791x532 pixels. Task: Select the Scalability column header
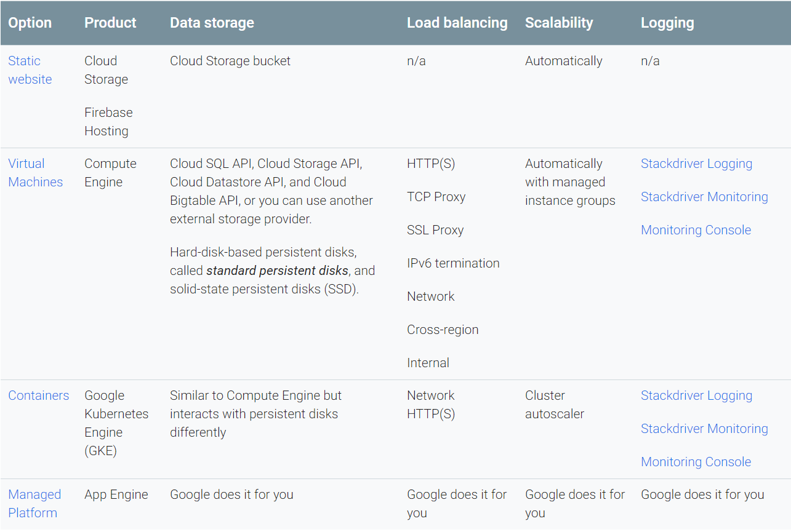pos(559,23)
